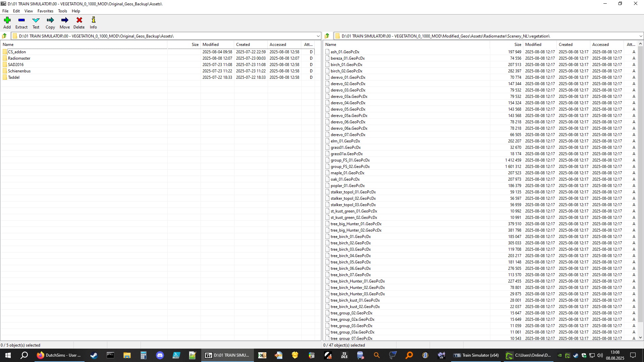Go up one folder in left panel
Image resolution: width=644 pixels, height=362 pixels.
pos(4,36)
